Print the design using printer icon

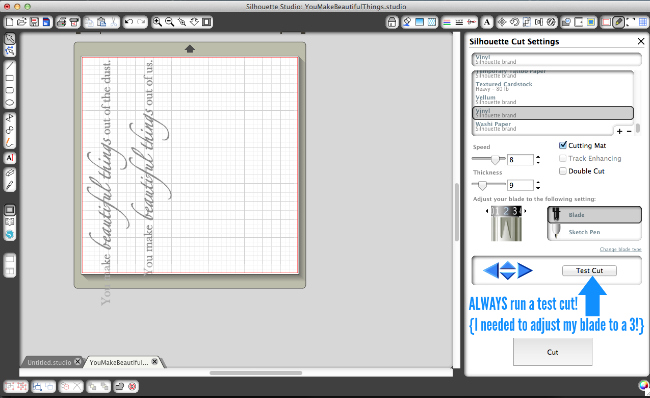click(61, 22)
